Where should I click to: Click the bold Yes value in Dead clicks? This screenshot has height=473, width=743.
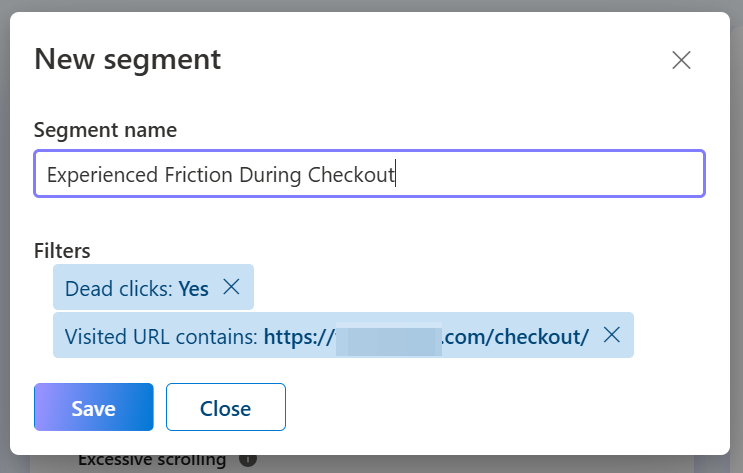193,289
